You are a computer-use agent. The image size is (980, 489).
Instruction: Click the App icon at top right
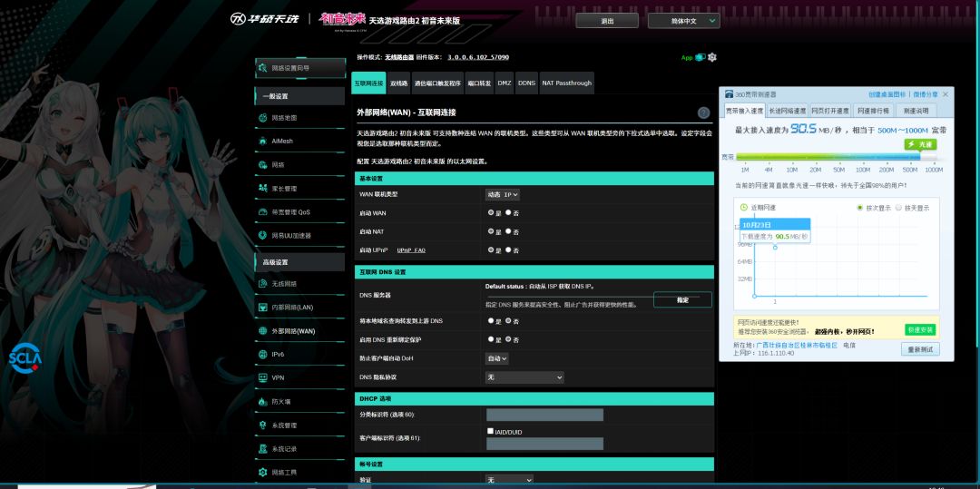click(700, 57)
